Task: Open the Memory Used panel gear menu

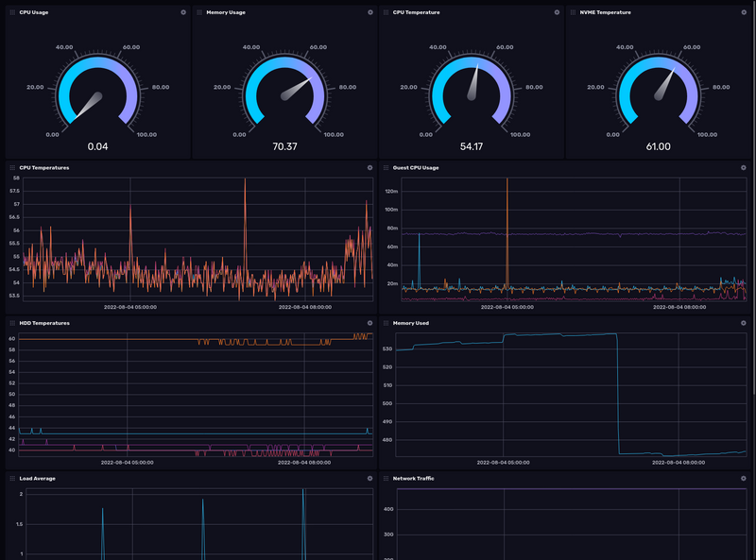Action: click(x=744, y=323)
